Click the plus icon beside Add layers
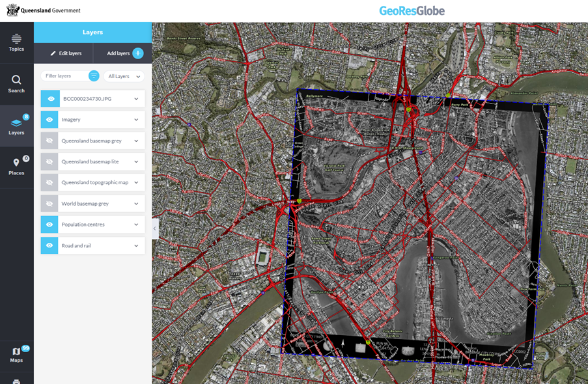Image resolution: width=588 pixels, height=384 pixels. pos(138,53)
